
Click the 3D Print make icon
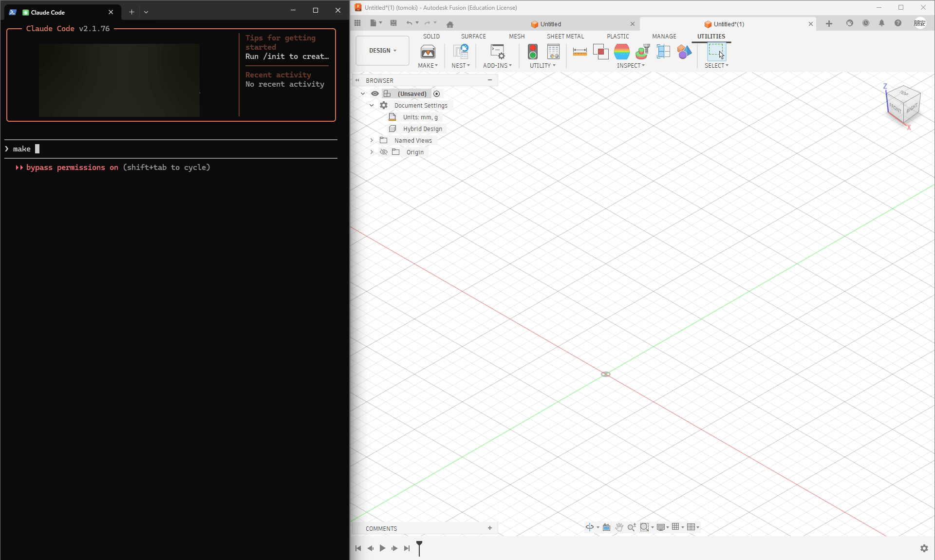point(428,52)
